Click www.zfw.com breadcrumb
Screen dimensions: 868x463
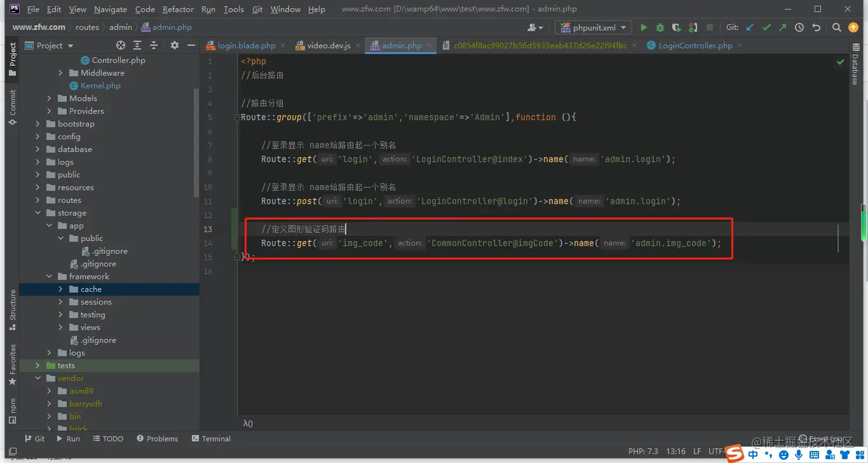coord(39,27)
